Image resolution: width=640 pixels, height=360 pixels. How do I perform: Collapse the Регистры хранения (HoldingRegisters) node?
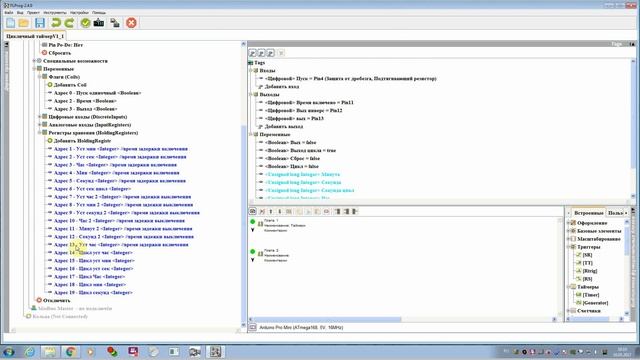40,133
